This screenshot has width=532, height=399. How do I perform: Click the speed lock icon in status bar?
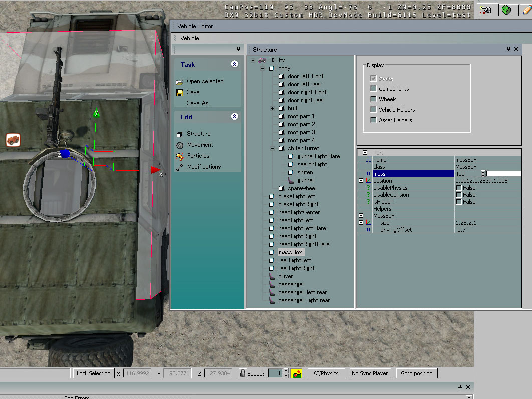[242, 373]
